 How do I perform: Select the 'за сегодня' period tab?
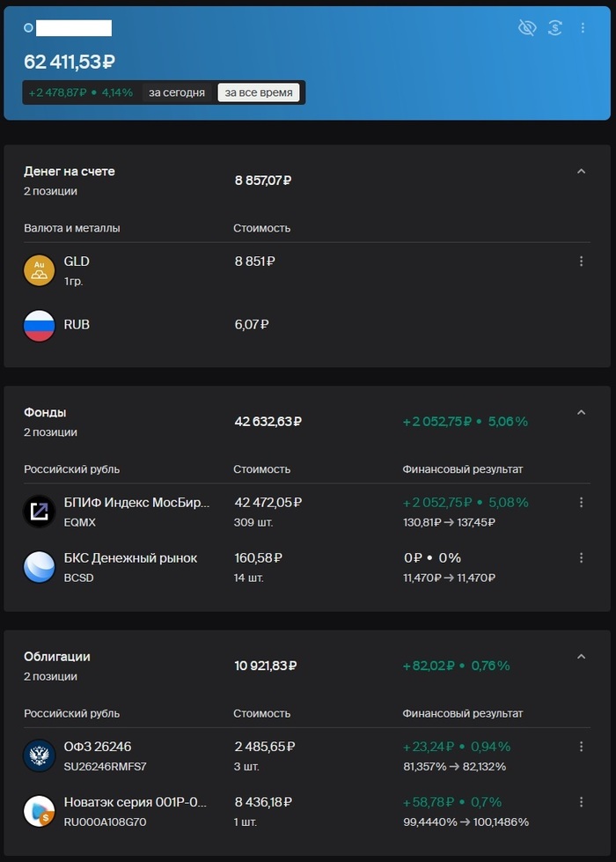coord(177,92)
